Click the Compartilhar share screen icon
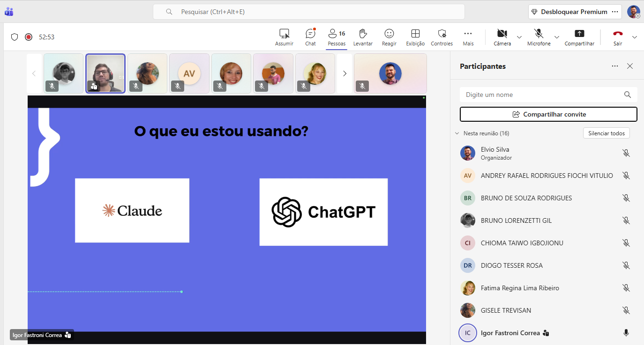The height and width of the screenshot is (345, 644). click(579, 37)
